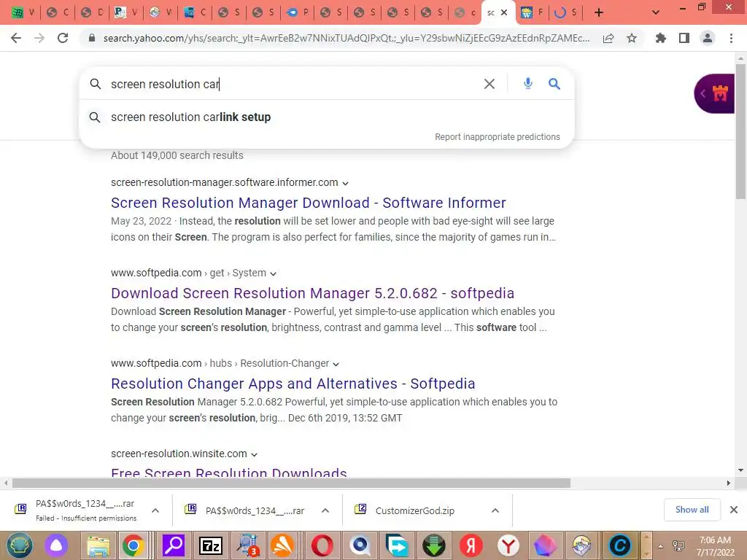Reload the current page
Image resolution: width=747 pixels, height=560 pixels.
63,38
